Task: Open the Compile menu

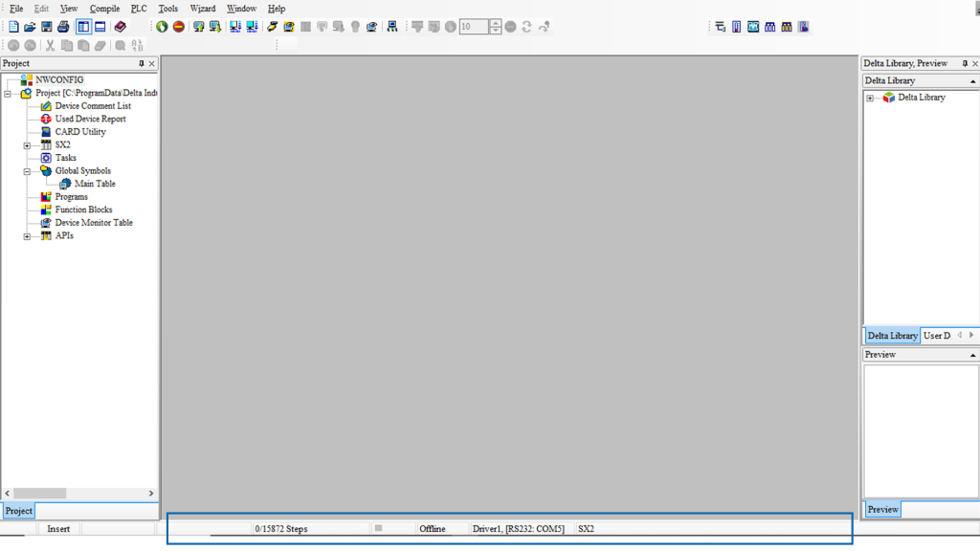Action: [x=104, y=9]
